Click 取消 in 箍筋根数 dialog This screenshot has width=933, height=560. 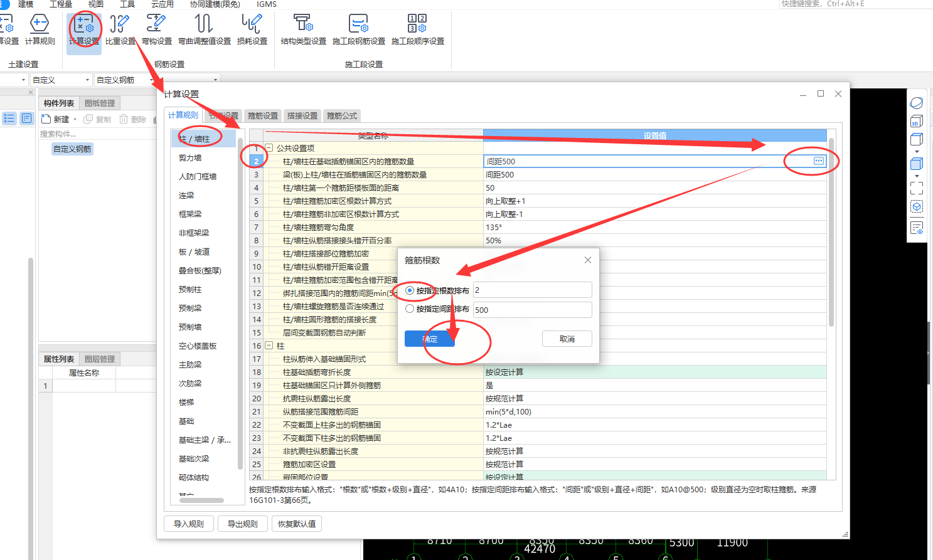tap(567, 339)
